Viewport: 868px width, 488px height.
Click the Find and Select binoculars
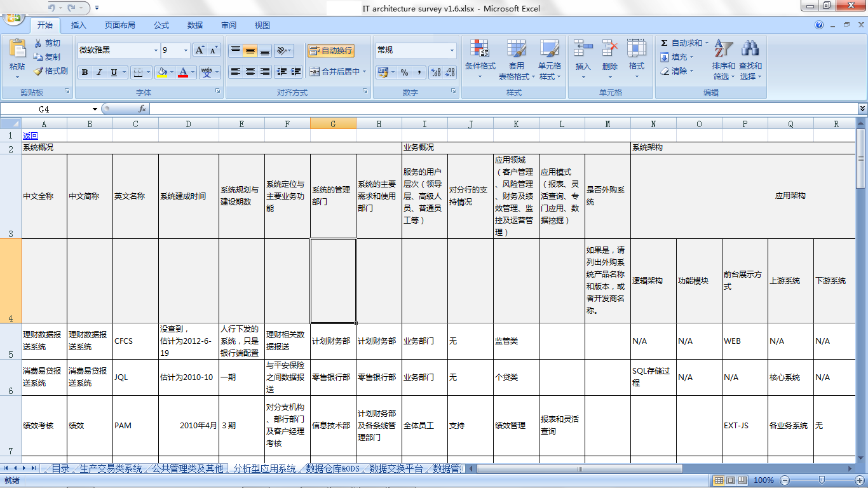(750, 49)
